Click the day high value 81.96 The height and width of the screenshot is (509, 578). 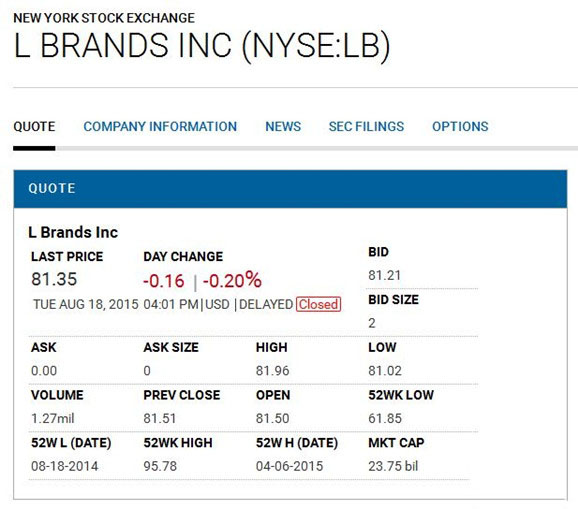click(272, 370)
